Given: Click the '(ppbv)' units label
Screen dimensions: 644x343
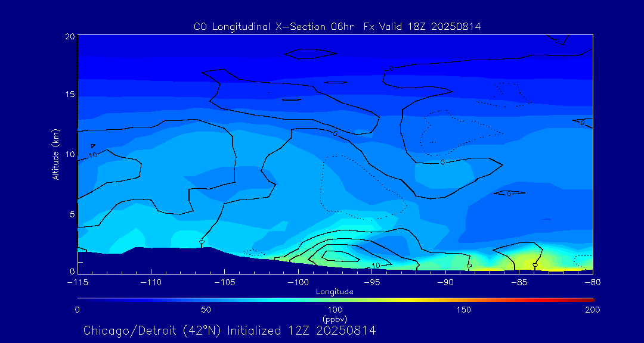Looking at the screenshot, I should coord(335,319).
